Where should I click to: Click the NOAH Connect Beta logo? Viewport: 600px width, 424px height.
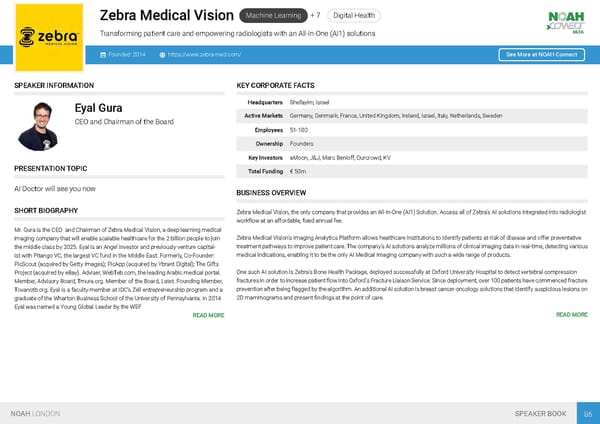(565, 22)
